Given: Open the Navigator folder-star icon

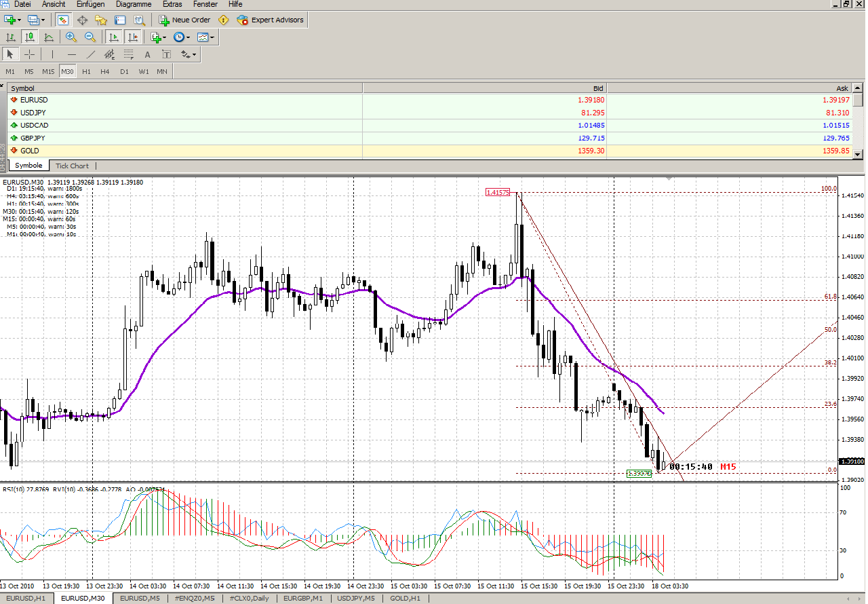Looking at the screenshot, I should (x=101, y=20).
